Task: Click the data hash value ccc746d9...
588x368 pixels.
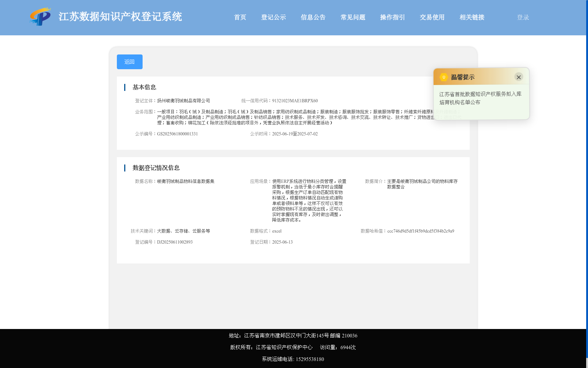Action: 420,231
